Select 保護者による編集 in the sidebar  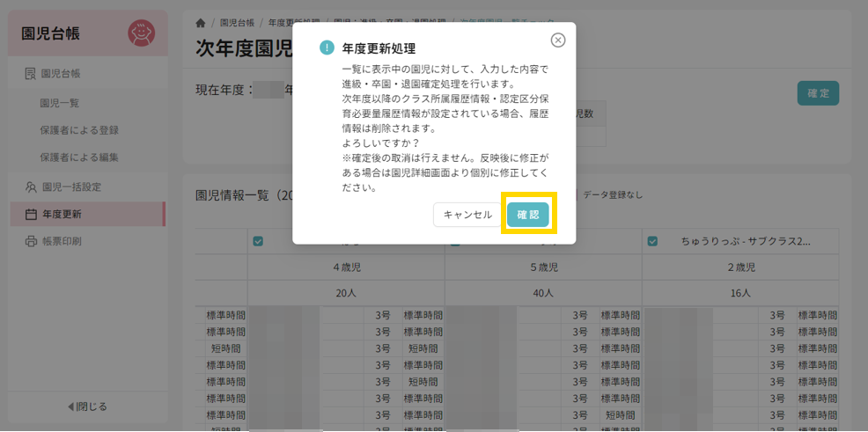tap(79, 157)
